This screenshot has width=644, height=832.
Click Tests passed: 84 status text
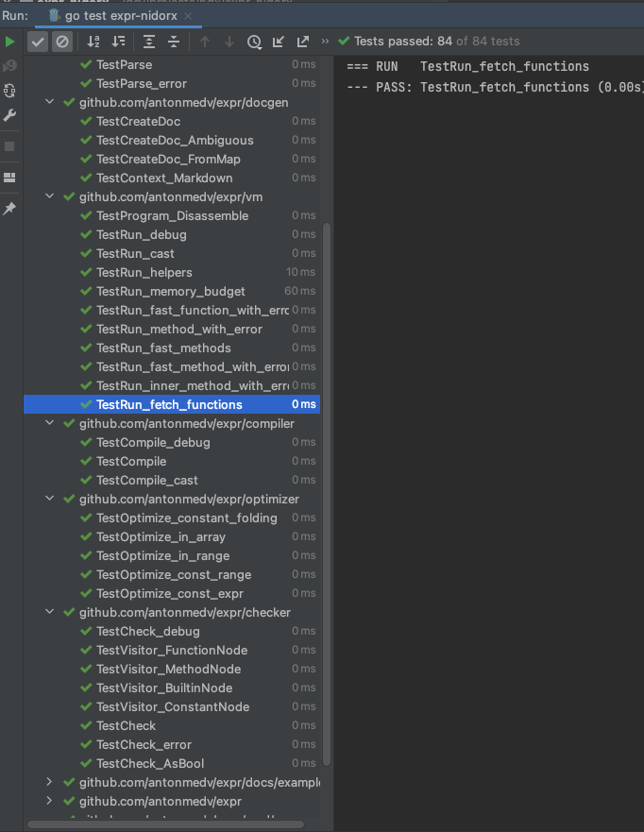coord(402,41)
